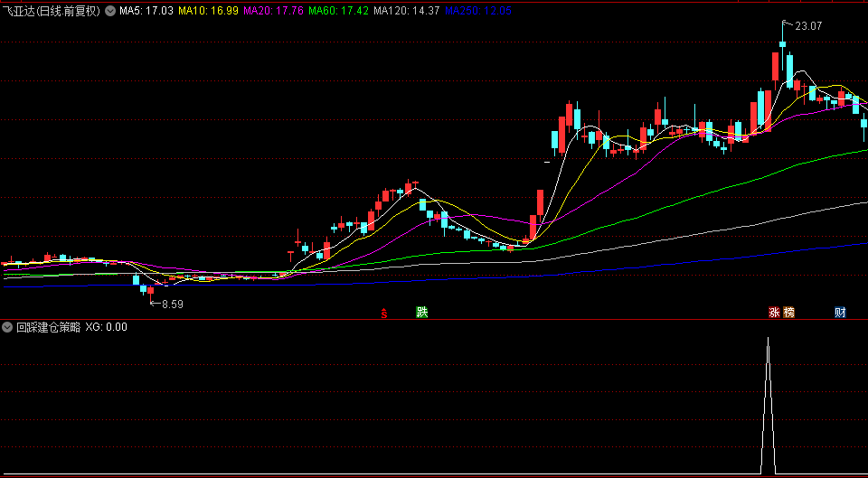Click the red S signal marker
Image resolution: width=868 pixels, height=478 pixels.
[384, 314]
